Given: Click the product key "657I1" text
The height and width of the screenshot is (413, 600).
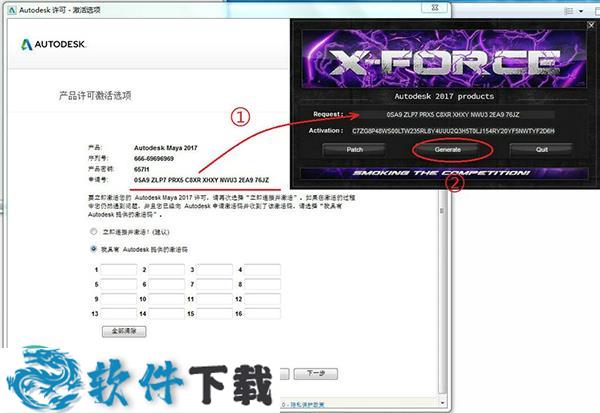Looking at the screenshot, I should (x=142, y=169).
